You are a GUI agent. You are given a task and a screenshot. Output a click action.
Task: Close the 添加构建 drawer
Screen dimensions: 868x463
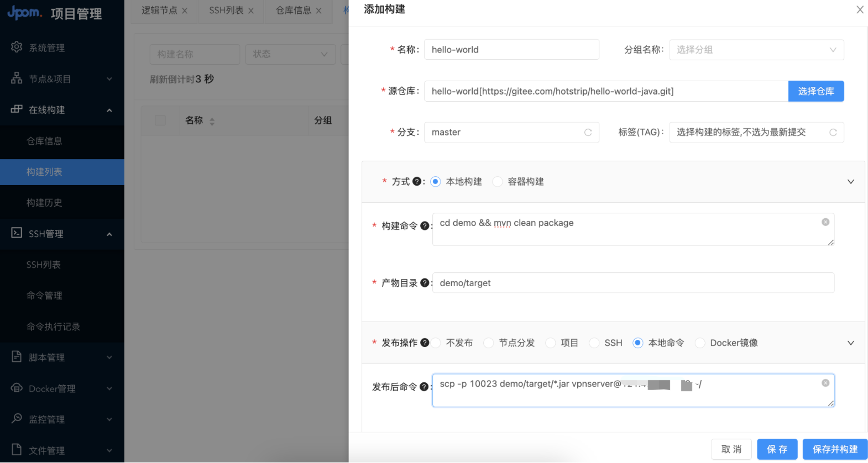coord(860,10)
